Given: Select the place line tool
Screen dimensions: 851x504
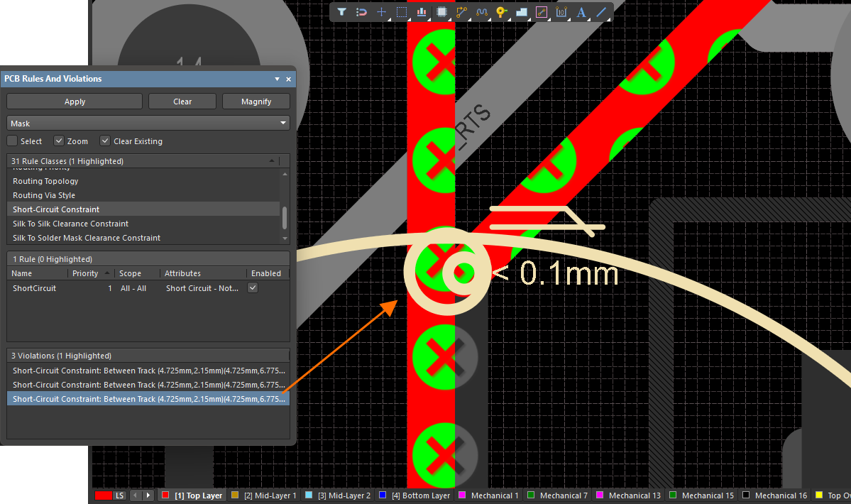Looking at the screenshot, I should pyautogui.click(x=601, y=11).
